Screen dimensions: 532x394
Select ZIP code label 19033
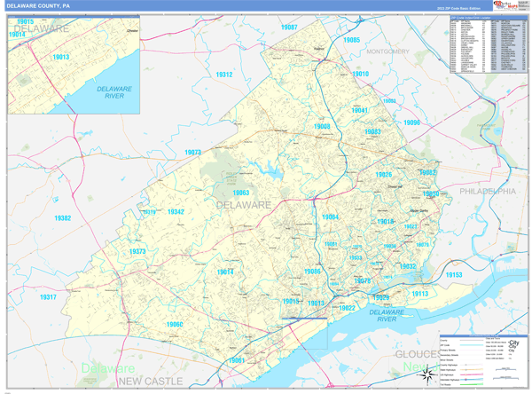pyautogui.click(x=356, y=258)
